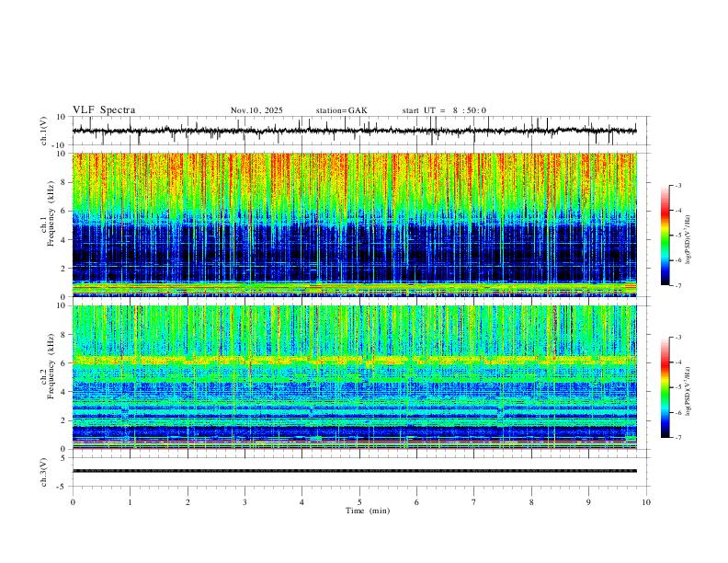This screenshot has width=728, height=563.
Task: Click time axis tick label 7
Action: tap(474, 502)
